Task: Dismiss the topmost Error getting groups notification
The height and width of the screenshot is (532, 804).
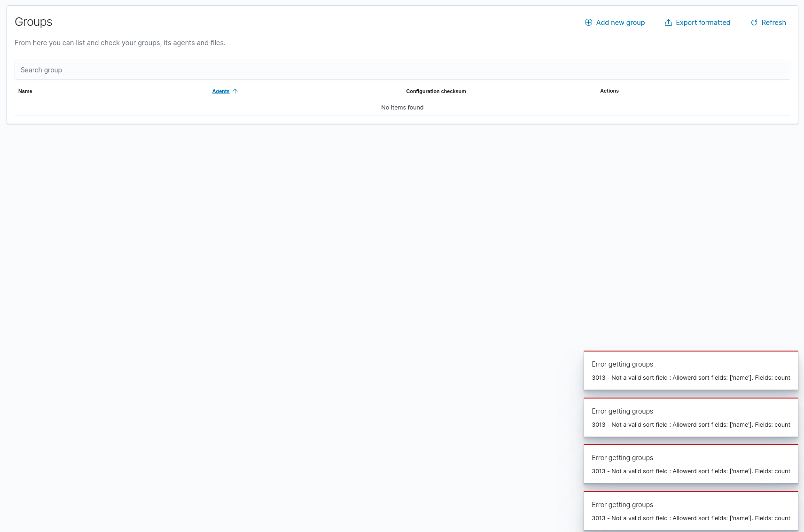Action: tap(690, 370)
